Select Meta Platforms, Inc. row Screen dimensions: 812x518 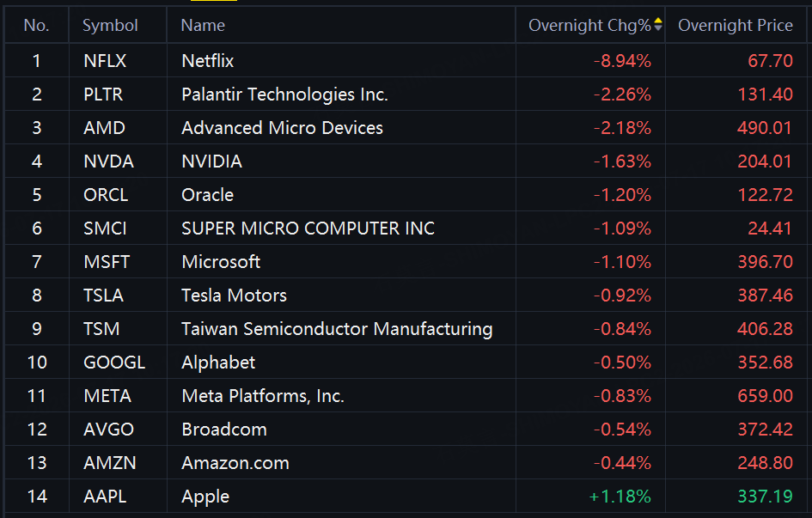(406, 395)
